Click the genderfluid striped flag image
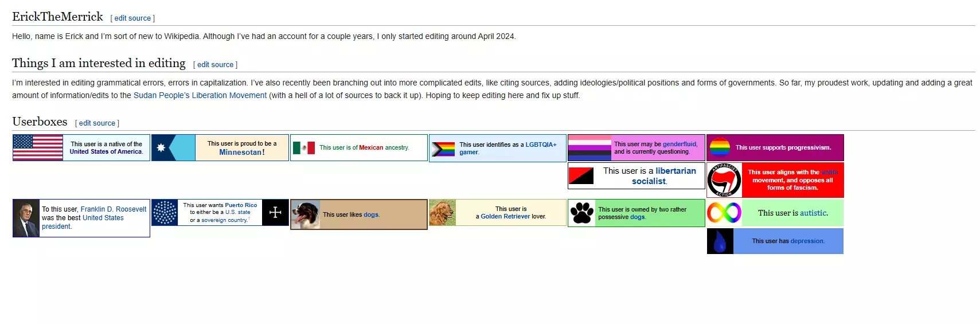Screen dimensions: 980x324 589,148
